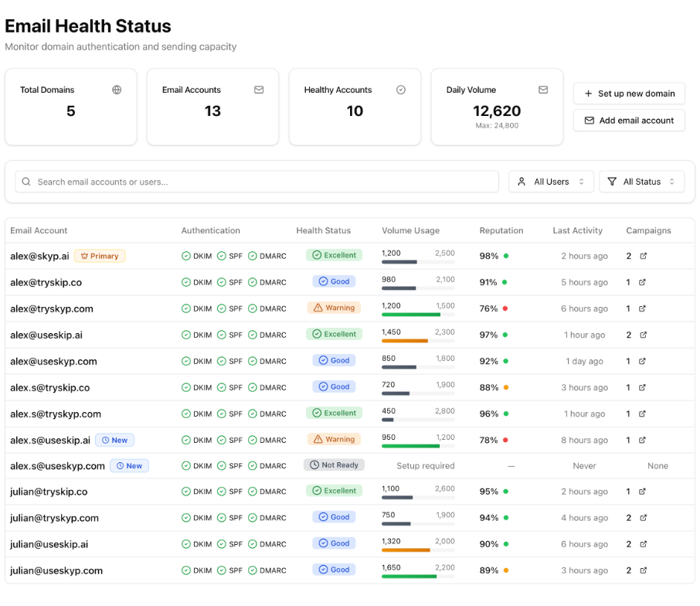
Task: Open campaigns link icon for alex@useskip.ai
Action: pyautogui.click(x=643, y=335)
